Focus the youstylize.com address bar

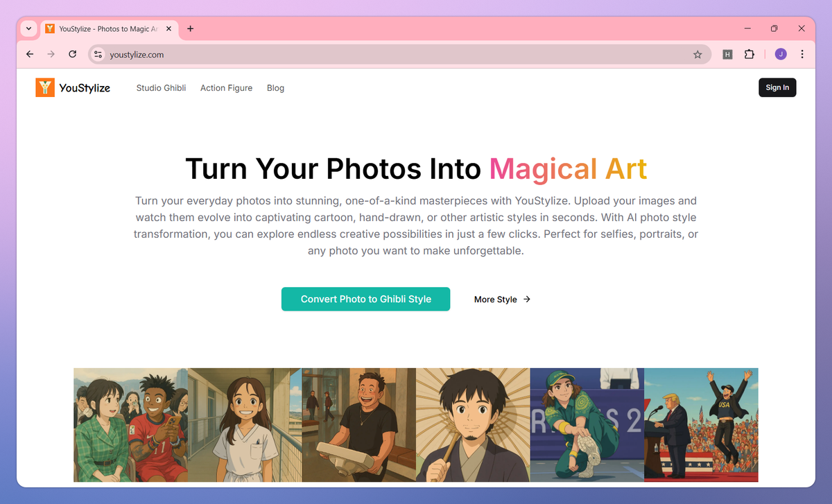[x=399, y=54]
